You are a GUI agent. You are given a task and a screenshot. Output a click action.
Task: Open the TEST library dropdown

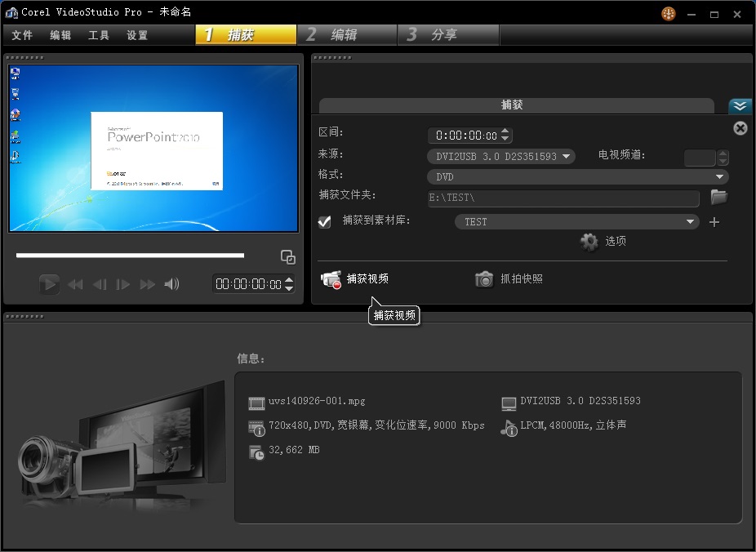click(576, 222)
